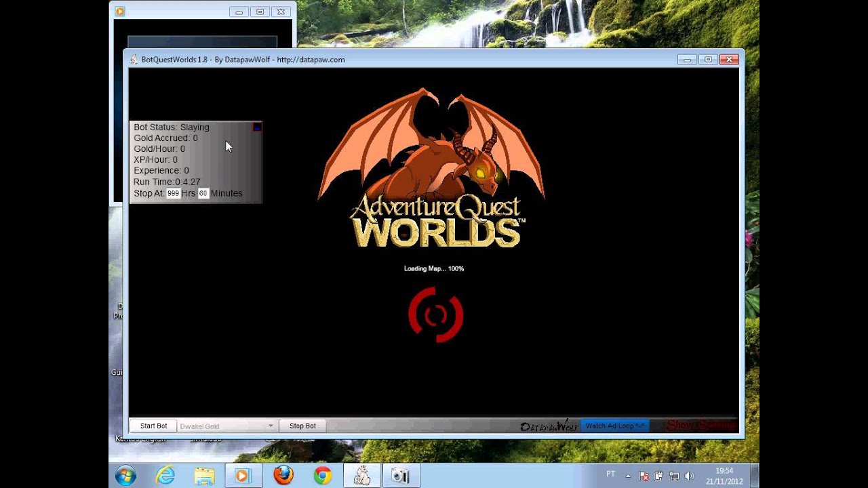Screen dimensions: 868x488
Task: Maximize the BotQuestWorlds window
Action: pyautogui.click(x=708, y=60)
